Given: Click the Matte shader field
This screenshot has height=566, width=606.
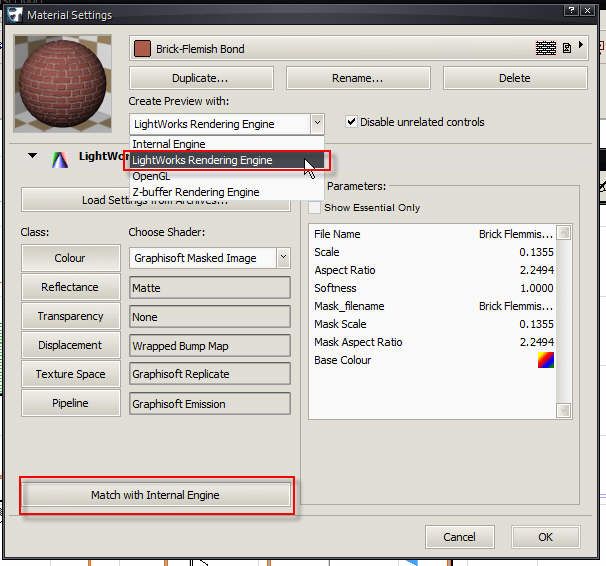Looking at the screenshot, I should coord(209,288).
